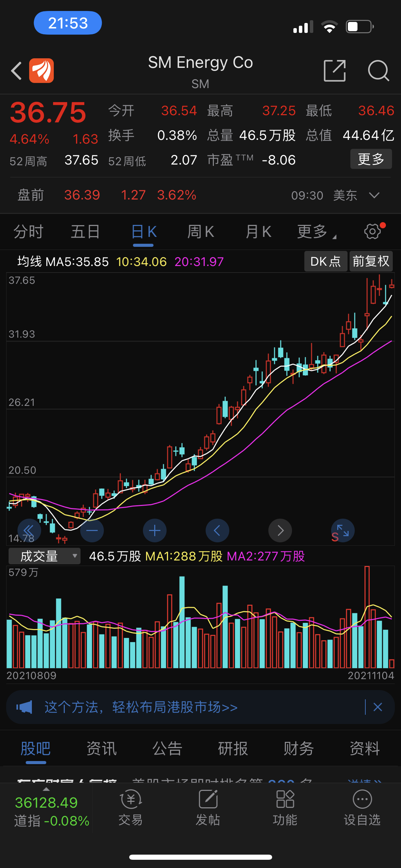
Task: Tap the chart start date 20210809
Action: point(31,676)
